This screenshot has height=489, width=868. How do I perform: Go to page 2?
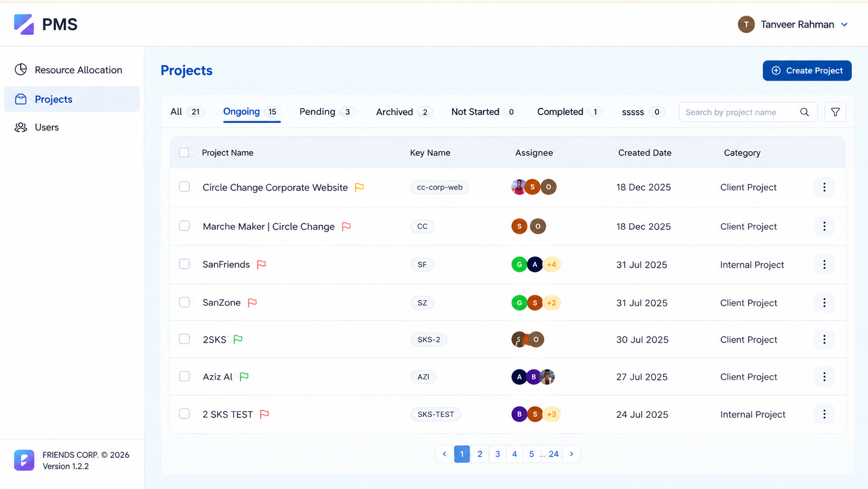pos(480,454)
